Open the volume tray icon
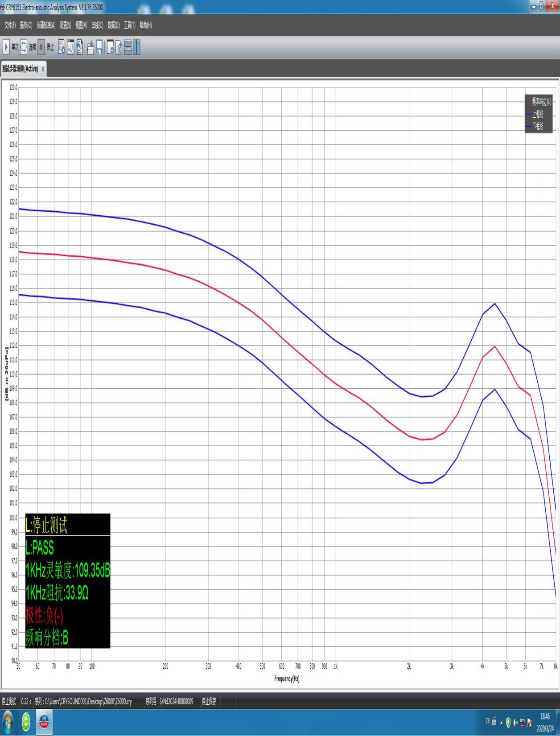This screenshot has height=736, width=560. tap(515, 723)
